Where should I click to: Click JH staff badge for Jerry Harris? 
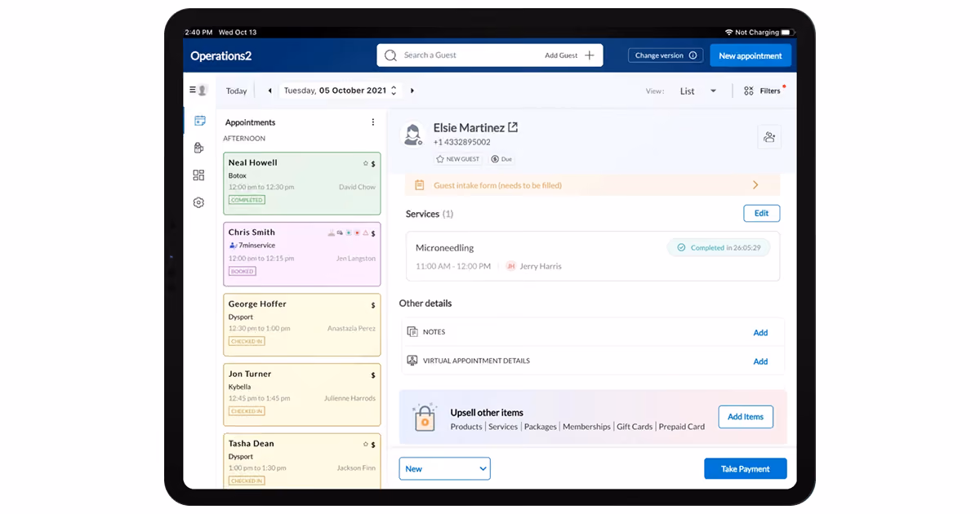tap(511, 266)
